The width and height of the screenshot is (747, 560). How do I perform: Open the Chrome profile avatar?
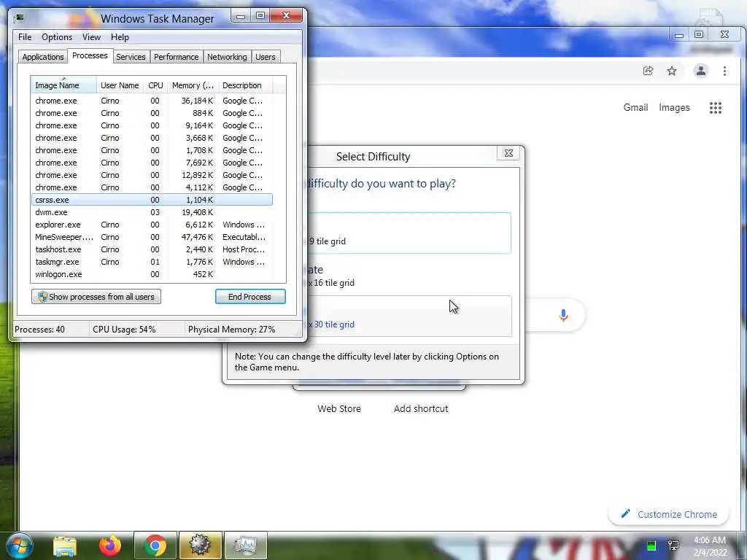pos(701,71)
